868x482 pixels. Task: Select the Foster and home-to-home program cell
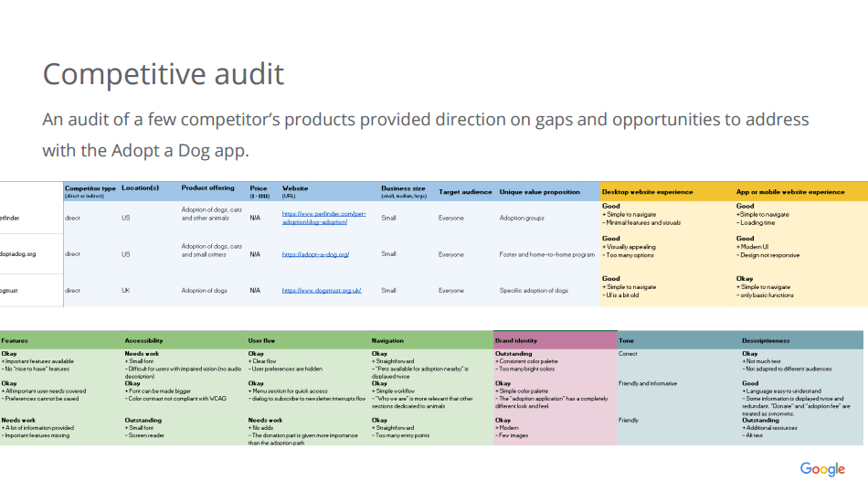(546, 254)
